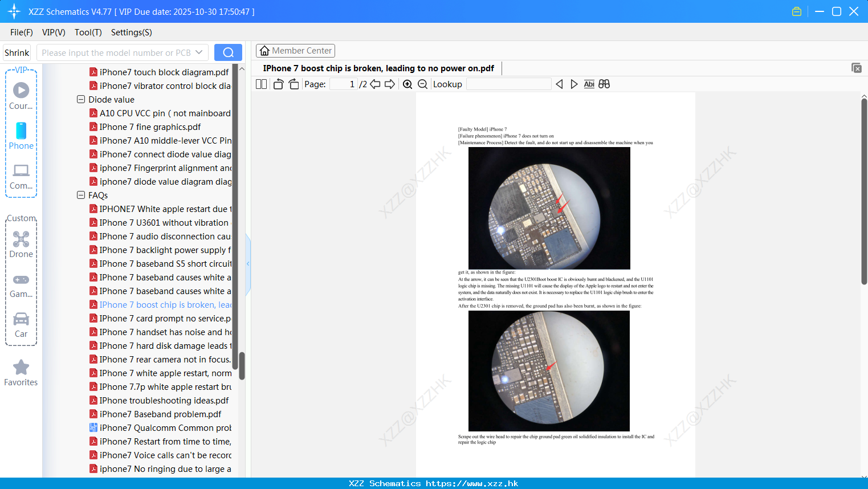The height and width of the screenshot is (489, 868).
Task: Click XZZ Schematics website link in status bar
Action: click(x=433, y=483)
